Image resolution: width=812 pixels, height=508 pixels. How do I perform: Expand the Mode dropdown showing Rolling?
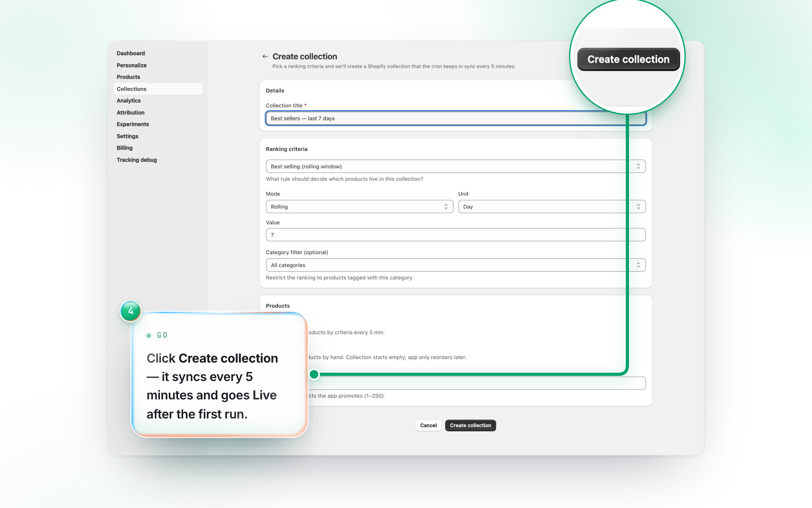(x=359, y=207)
